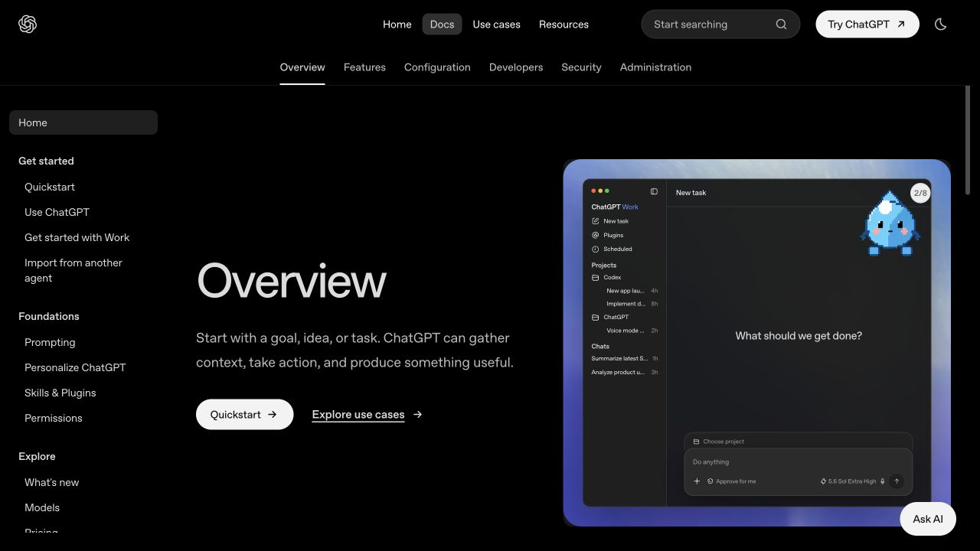Open 'Analyze product u...' chat
This screenshot has width=980, height=551.
[625, 372]
